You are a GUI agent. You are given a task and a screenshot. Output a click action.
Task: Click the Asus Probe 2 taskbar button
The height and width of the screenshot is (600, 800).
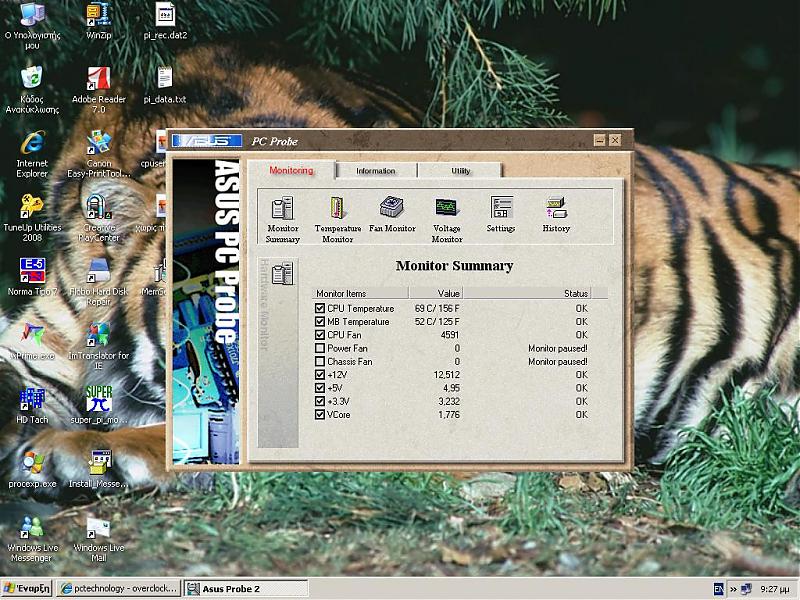pos(246,589)
